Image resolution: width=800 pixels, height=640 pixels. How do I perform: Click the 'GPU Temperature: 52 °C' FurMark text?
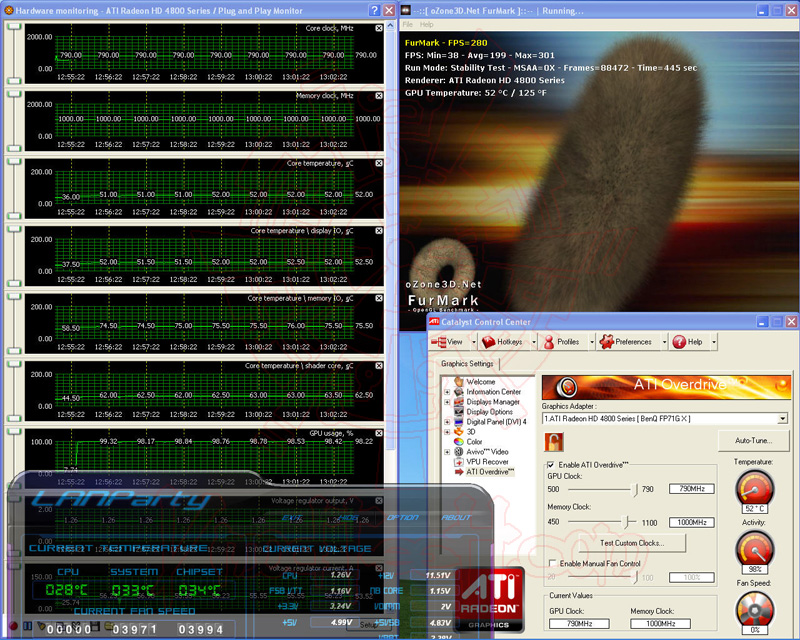point(476,93)
